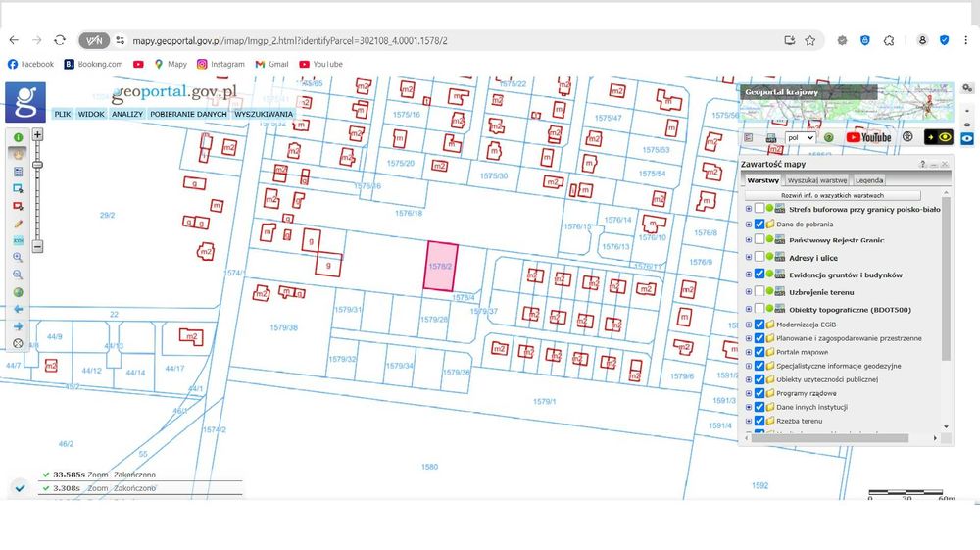Click the minus button on zoom slider
Viewport: 980px width, 550px height.
(37, 246)
